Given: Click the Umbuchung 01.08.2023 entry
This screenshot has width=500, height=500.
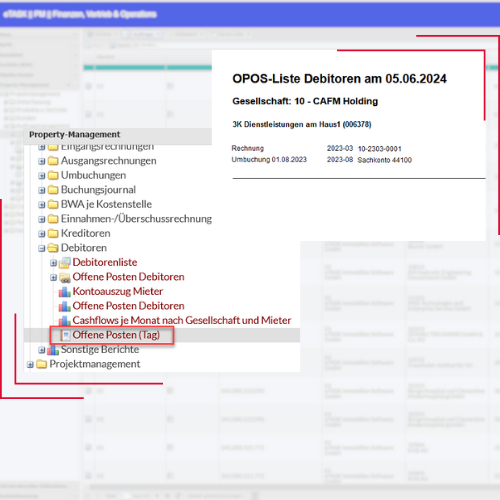Looking at the screenshot, I should coord(269,160).
